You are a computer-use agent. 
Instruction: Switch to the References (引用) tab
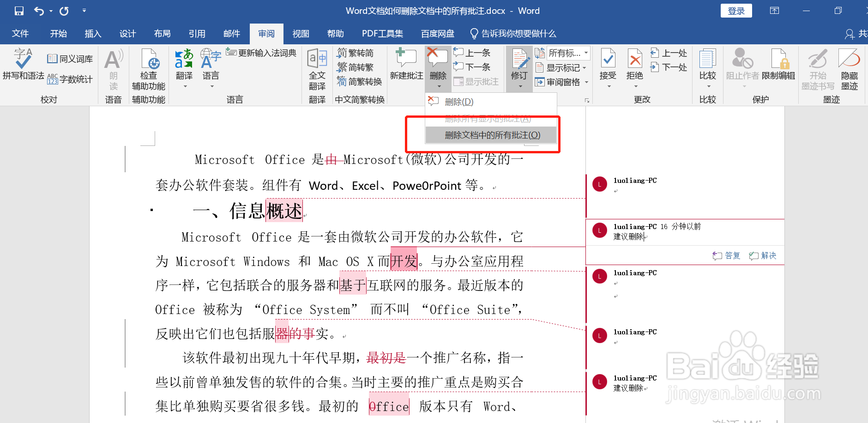[197, 34]
